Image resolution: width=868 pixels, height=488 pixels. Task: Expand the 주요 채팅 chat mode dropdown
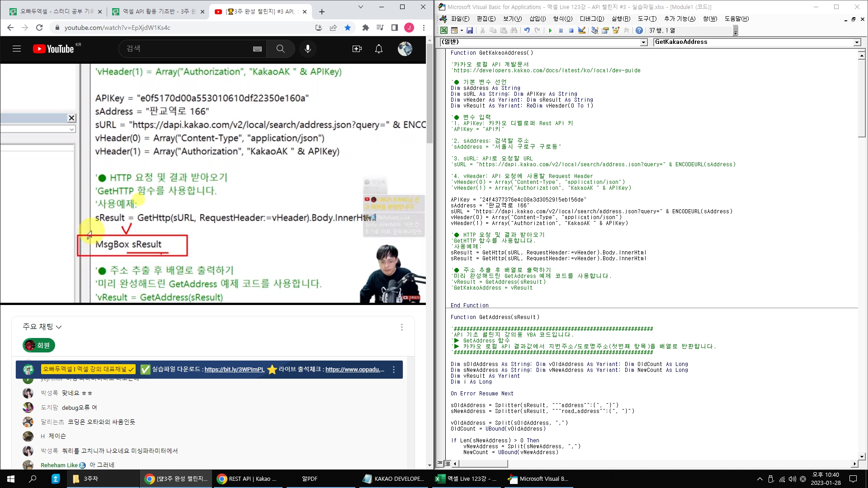tap(42, 327)
